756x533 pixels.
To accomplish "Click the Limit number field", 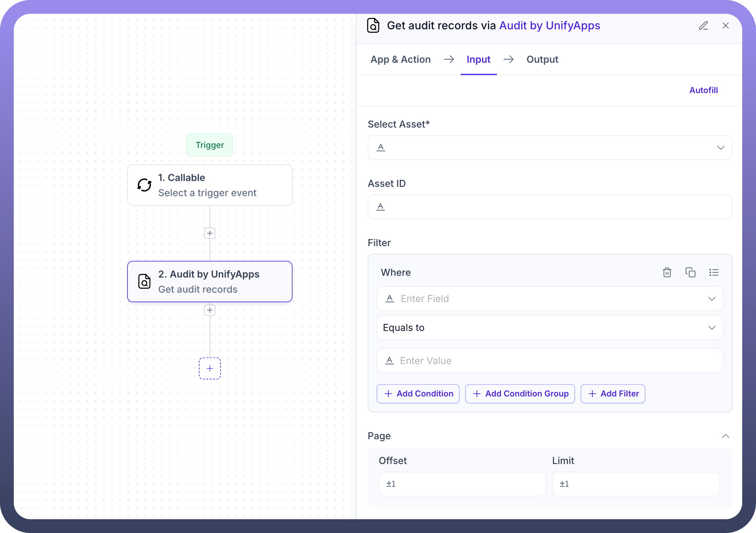I will tap(636, 484).
